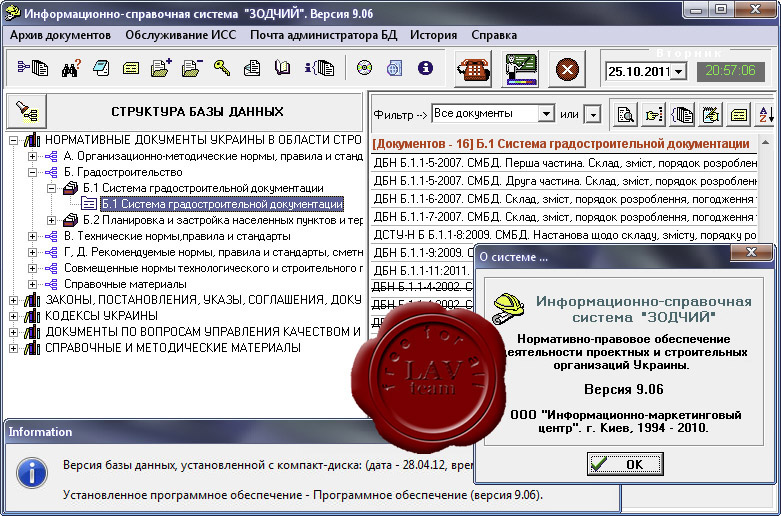Click the dark blue info circle icon

coord(425,68)
